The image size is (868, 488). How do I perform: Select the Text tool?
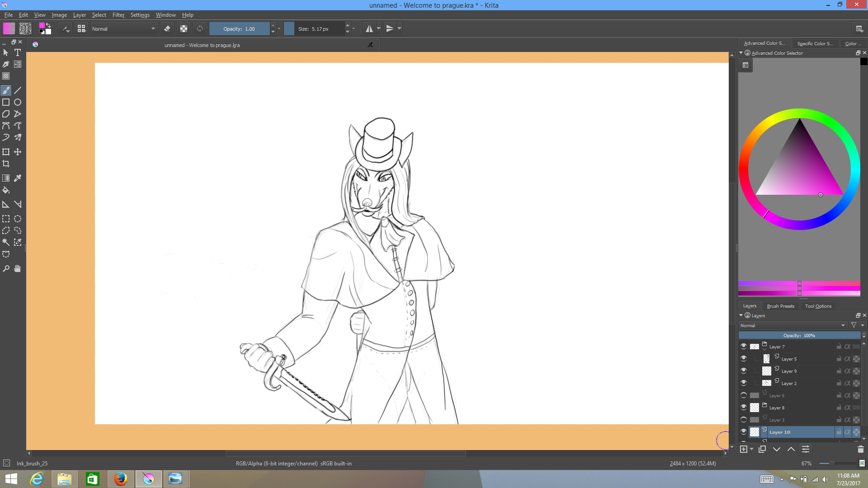point(18,52)
